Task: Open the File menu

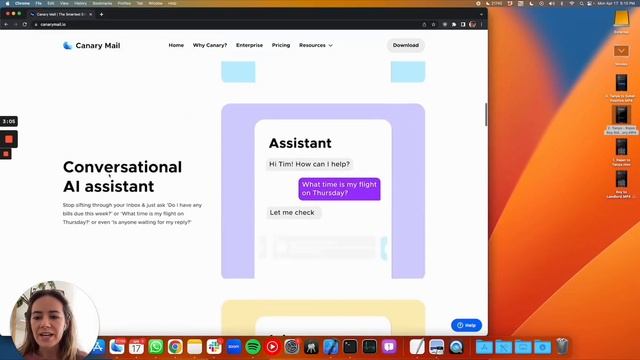Action: [38, 3]
